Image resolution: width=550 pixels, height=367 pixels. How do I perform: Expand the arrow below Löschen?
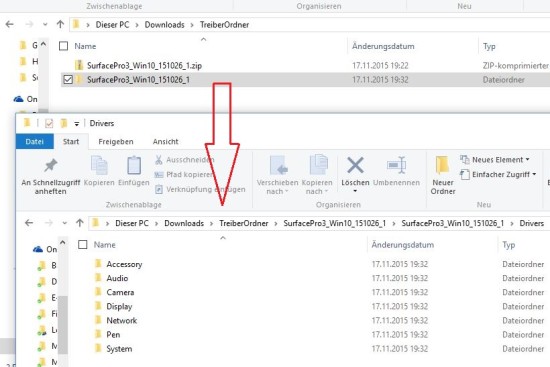355,191
